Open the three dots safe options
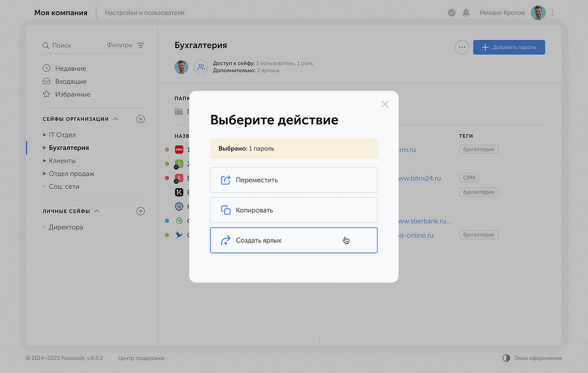 462,47
